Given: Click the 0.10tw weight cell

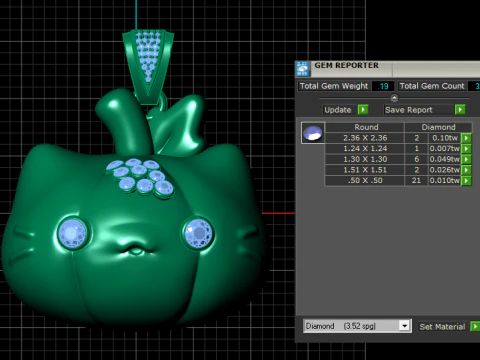Looking at the screenshot, I should point(445,138).
